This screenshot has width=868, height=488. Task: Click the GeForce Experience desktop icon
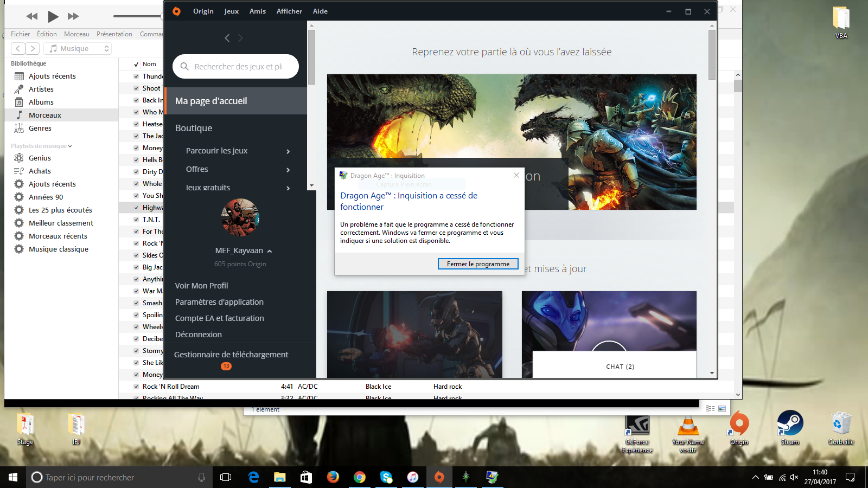(x=637, y=428)
